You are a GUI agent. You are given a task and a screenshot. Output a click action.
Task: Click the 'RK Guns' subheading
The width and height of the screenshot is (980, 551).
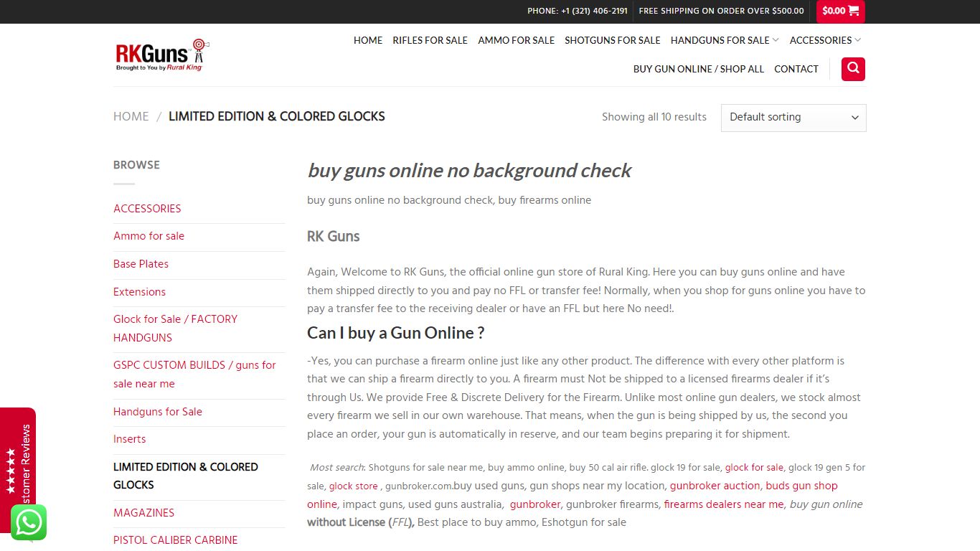(333, 236)
